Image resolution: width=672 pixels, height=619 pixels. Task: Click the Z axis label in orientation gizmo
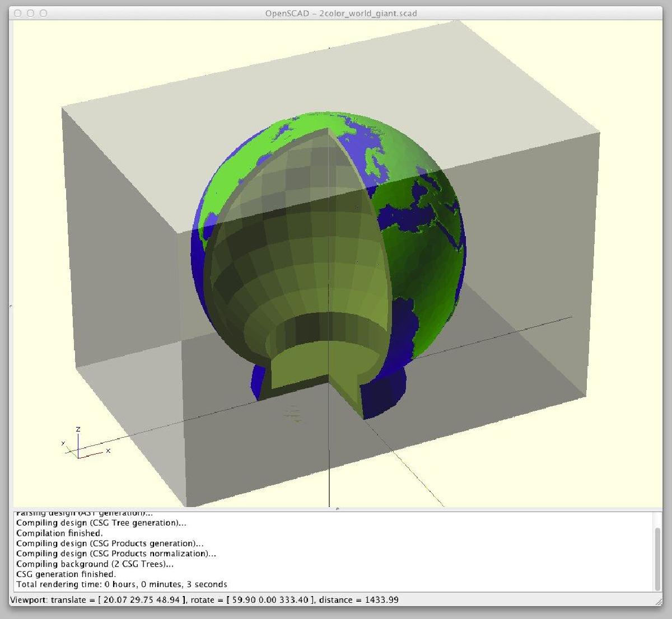coord(78,429)
